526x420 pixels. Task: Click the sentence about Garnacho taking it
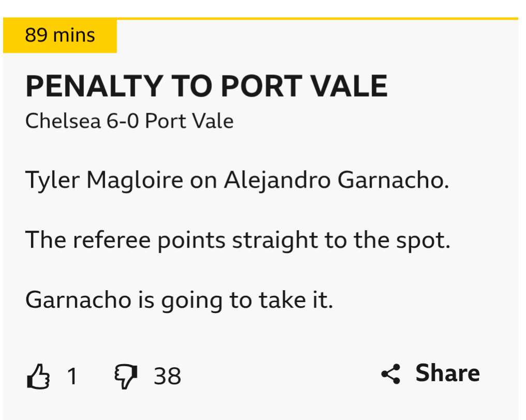tap(179, 299)
